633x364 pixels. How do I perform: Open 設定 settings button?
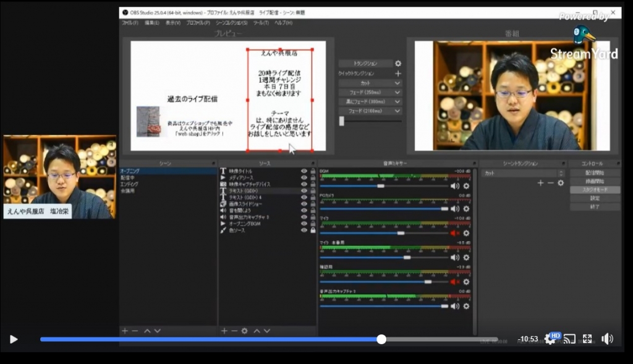[595, 198]
